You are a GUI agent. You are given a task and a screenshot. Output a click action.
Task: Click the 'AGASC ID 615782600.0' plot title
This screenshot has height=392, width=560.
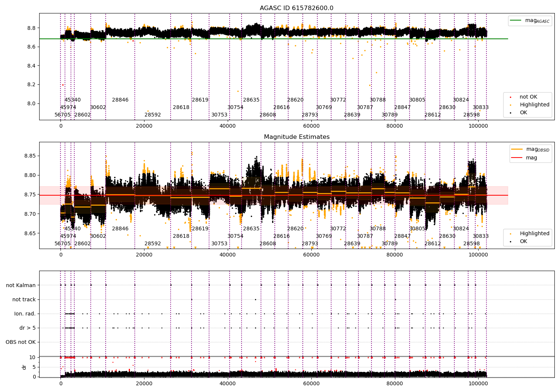tap(297, 8)
